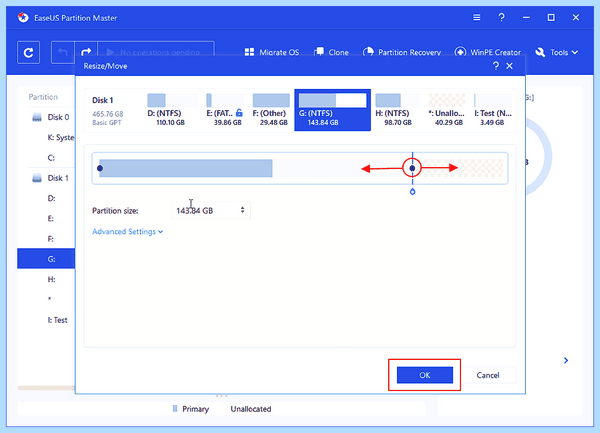Select the * unallocated row in list
Viewport: 600px width, 433px height.
tap(49, 299)
